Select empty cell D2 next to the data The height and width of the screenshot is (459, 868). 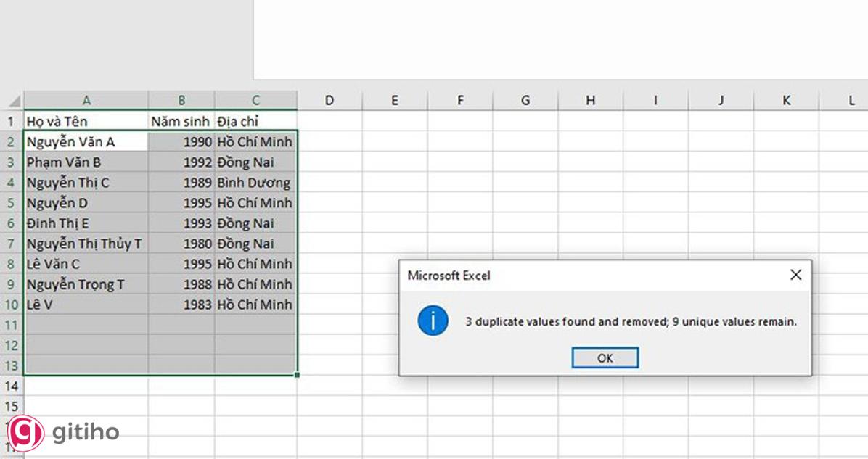point(329,141)
